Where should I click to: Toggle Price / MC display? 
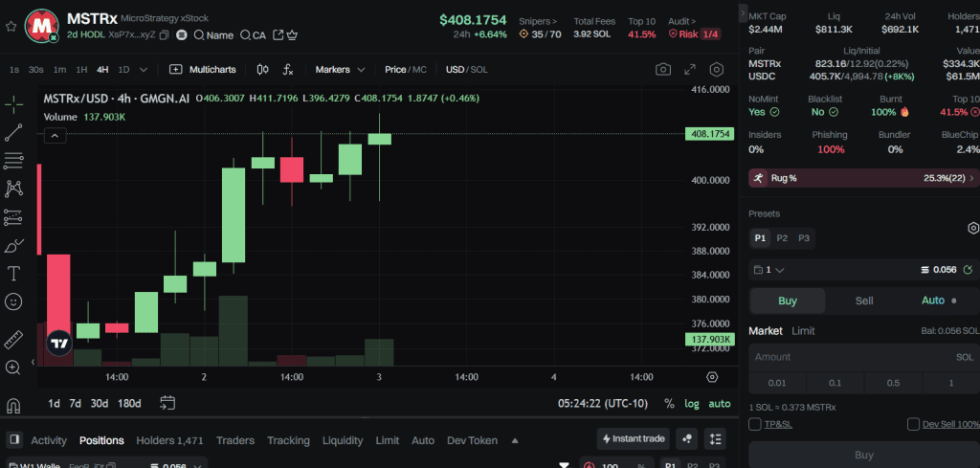405,69
